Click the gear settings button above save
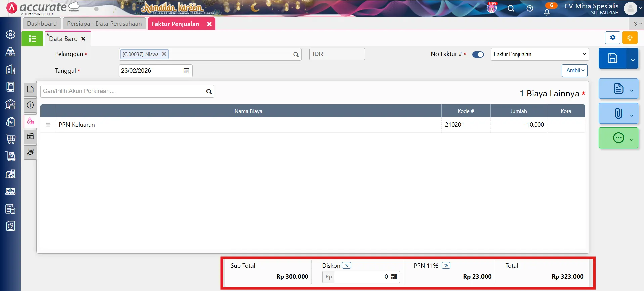Image resolution: width=644 pixels, height=291 pixels. point(612,38)
